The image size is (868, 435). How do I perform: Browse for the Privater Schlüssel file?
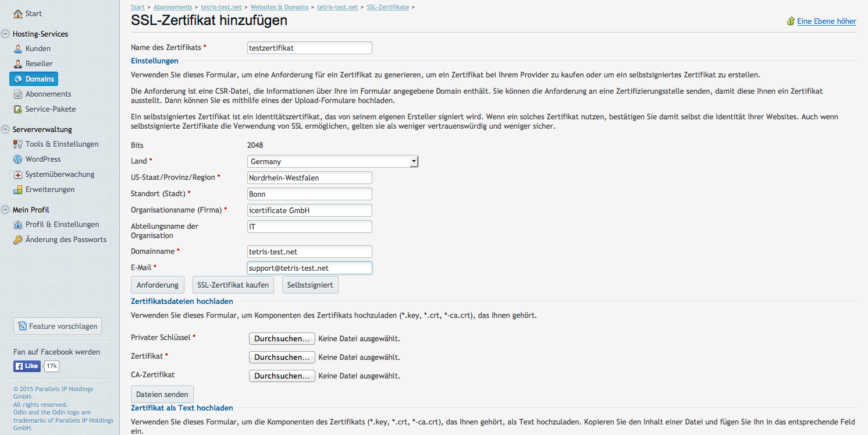coord(282,339)
